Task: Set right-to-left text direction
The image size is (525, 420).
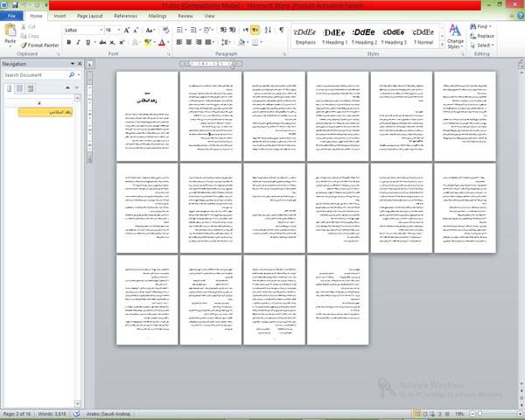Action: coord(255,30)
